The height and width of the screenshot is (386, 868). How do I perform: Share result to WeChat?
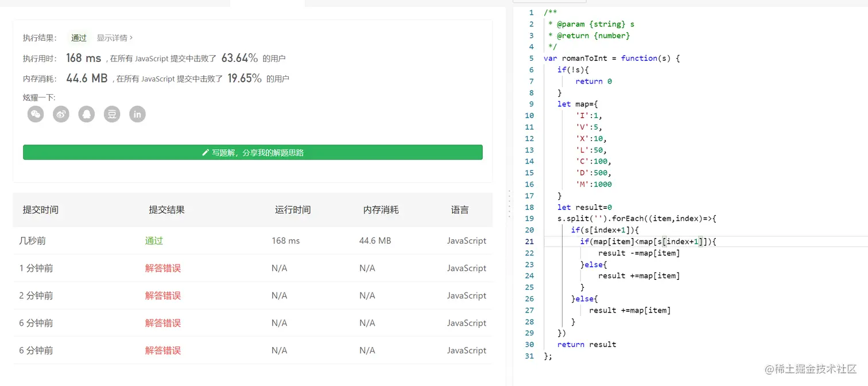(x=36, y=114)
